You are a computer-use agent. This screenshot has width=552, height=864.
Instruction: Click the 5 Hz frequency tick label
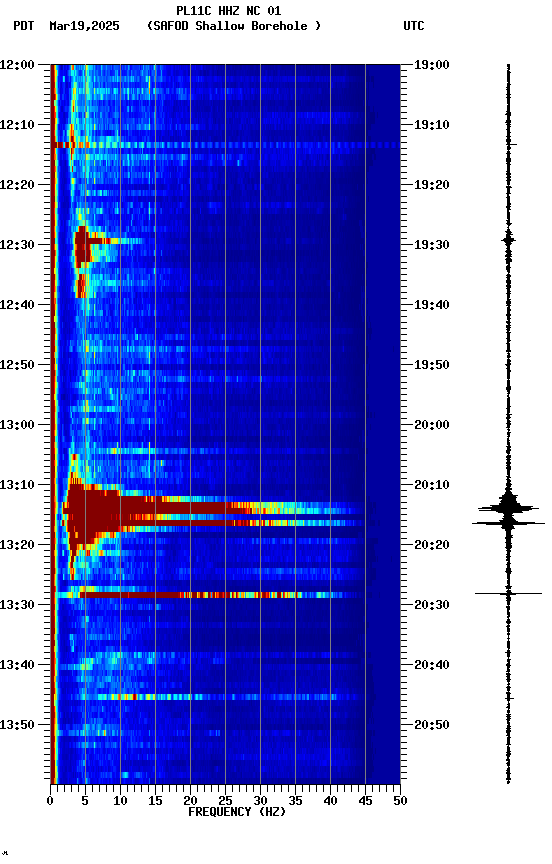[x=85, y=801]
